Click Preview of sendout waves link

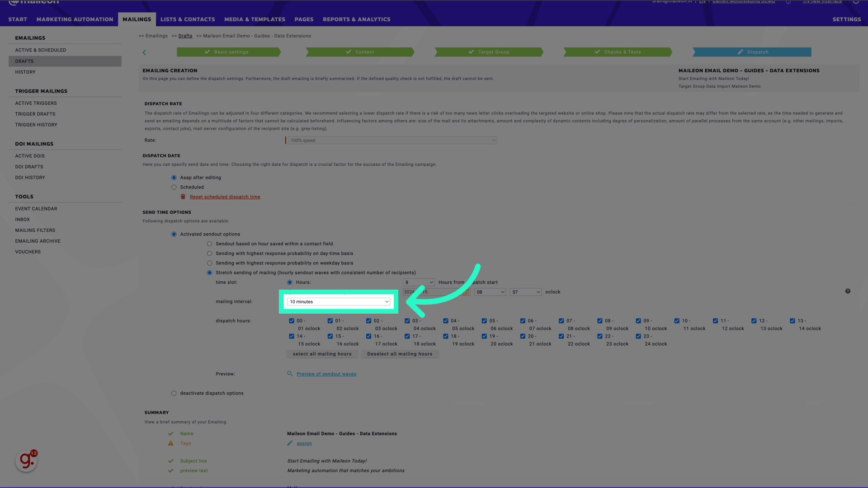[326, 374]
